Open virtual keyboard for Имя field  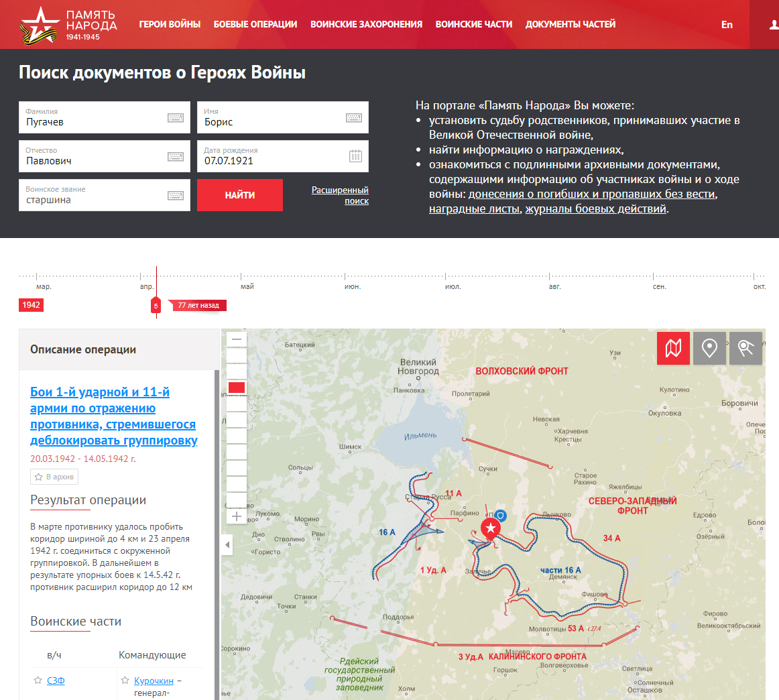pyautogui.click(x=354, y=118)
